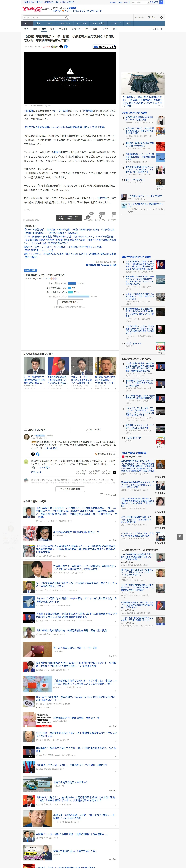This screenshot has width=186, height=868.
Task: Open recommended article レーダー照射問題で中国側が音声公開 thumbnail
Action: coord(34,366)
